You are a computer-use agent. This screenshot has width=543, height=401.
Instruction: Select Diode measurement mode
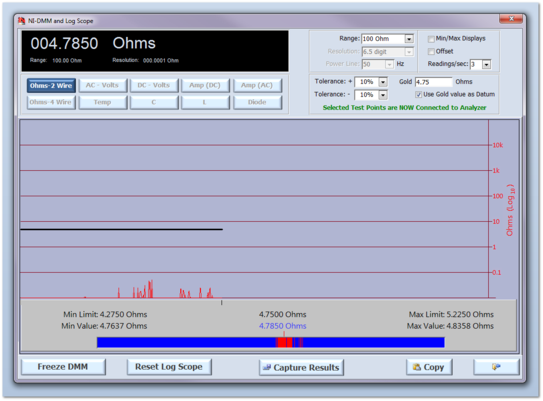point(257,102)
